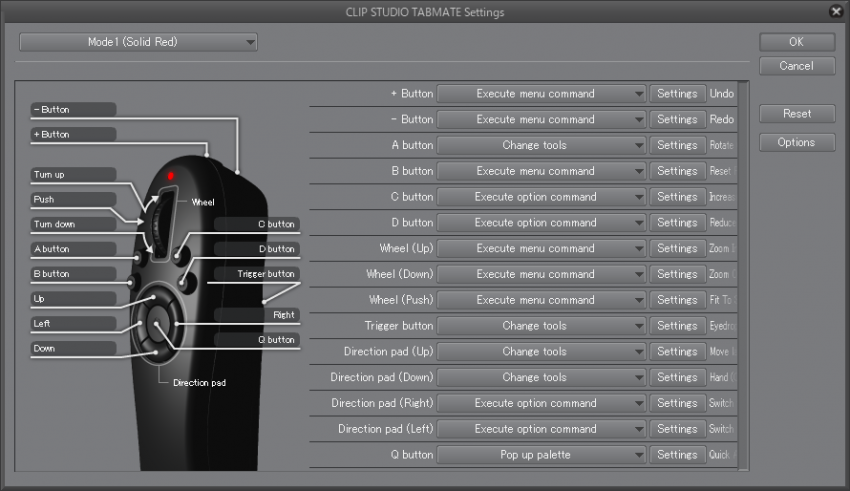Close the TABMATE Settings window
Viewport: 850px width, 491px height.
(836, 11)
